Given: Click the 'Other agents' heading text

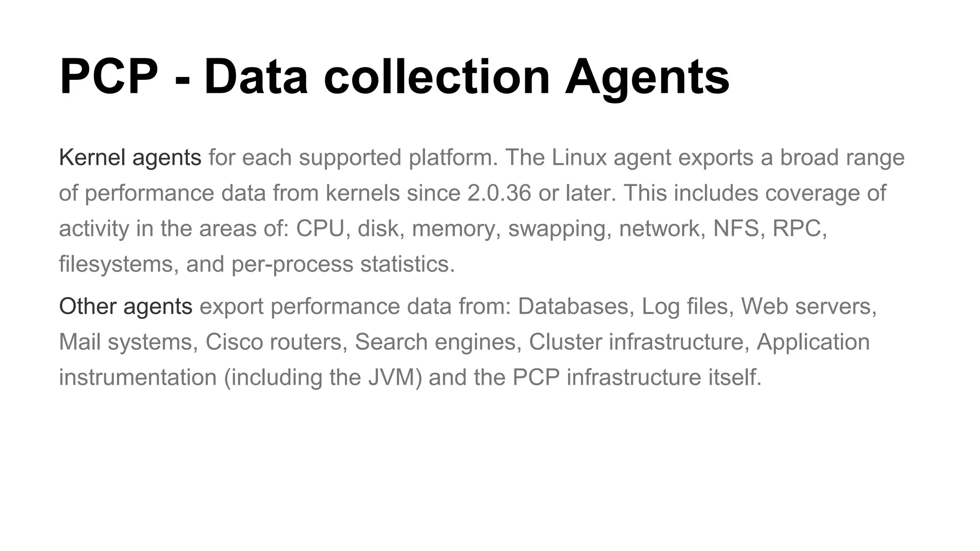Looking at the screenshot, I should click(126, 307).
